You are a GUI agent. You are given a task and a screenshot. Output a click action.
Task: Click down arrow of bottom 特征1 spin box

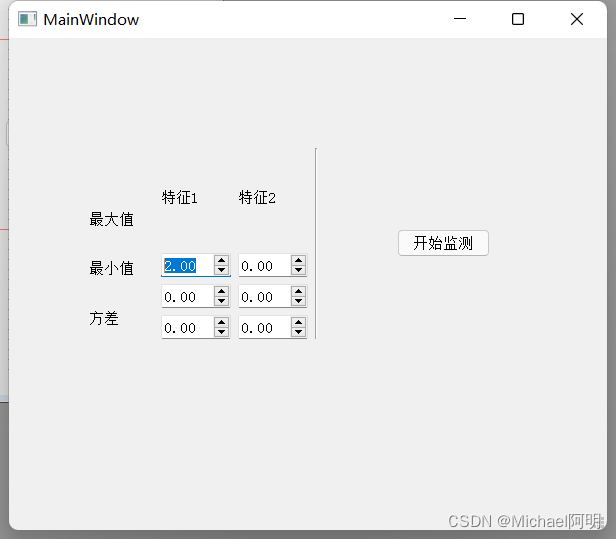(221, 332)
